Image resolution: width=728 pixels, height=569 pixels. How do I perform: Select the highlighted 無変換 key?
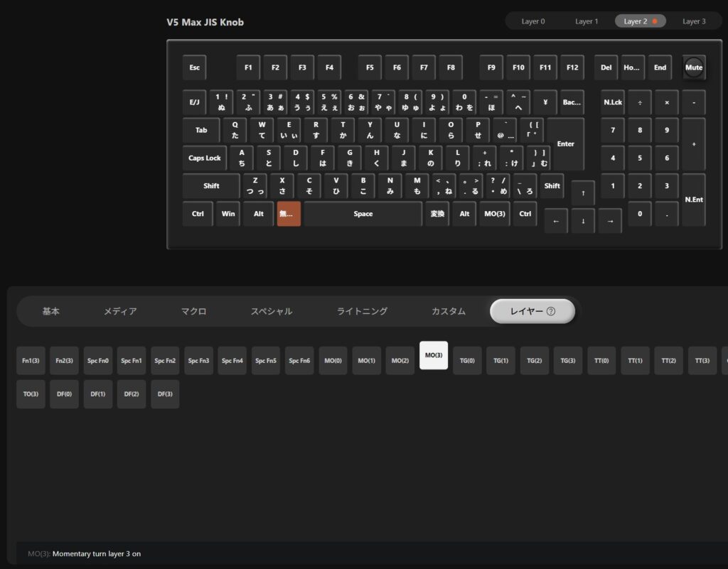click(x=289, y=214)
